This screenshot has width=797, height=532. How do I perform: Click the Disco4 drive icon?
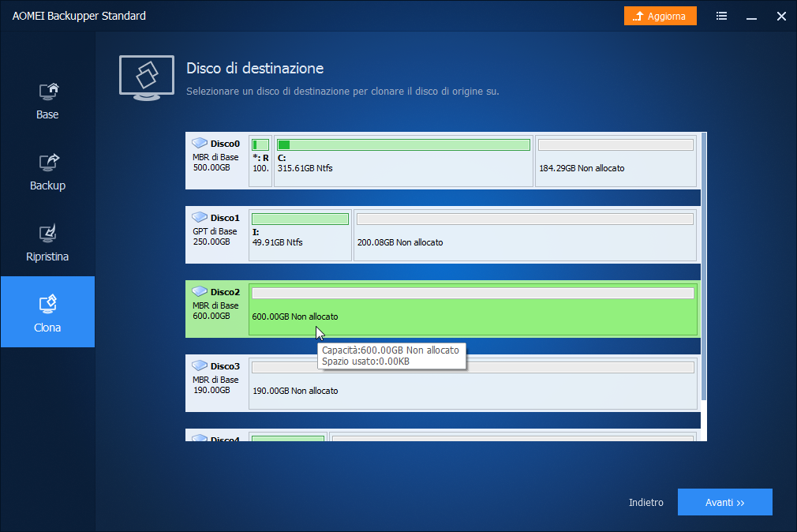tap(199, 438)
